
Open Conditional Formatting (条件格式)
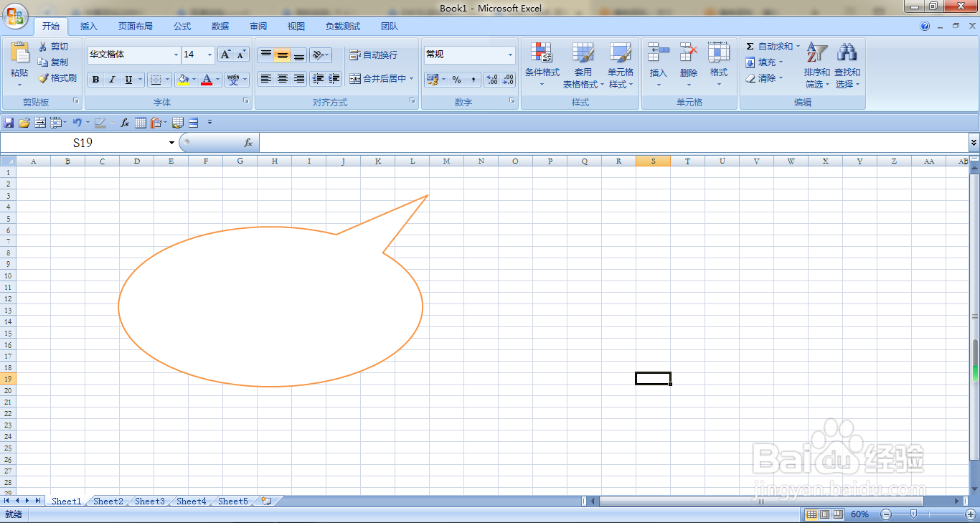[x=542, y=65]
